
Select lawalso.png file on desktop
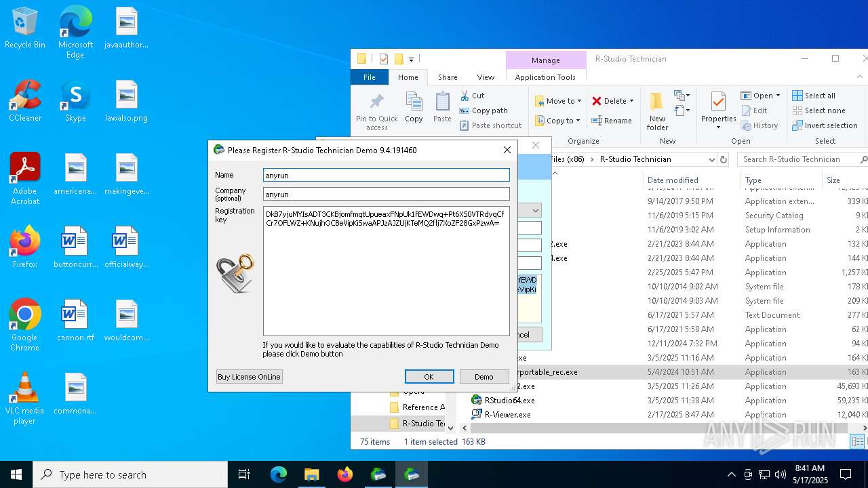tap(127, 102)
